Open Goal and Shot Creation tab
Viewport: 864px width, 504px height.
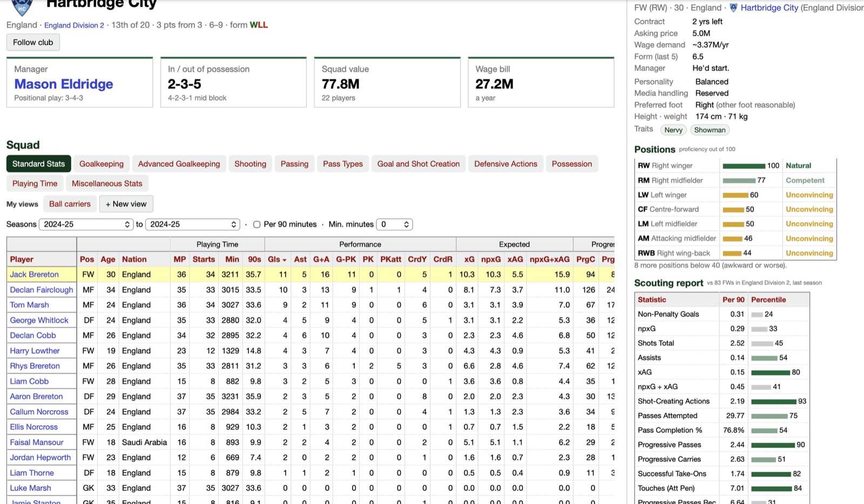click(418, 164)
